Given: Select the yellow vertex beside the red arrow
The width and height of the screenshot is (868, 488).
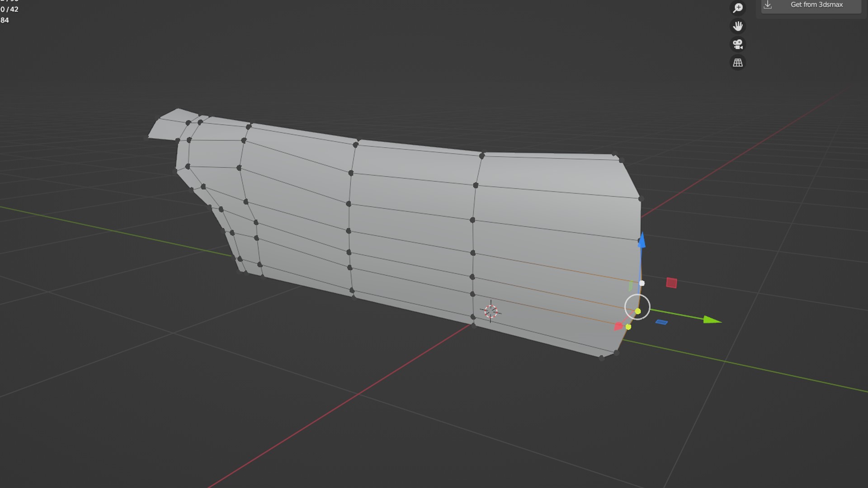Looking at the screenshot, I should pyautogui.click(x=628, y=327).
